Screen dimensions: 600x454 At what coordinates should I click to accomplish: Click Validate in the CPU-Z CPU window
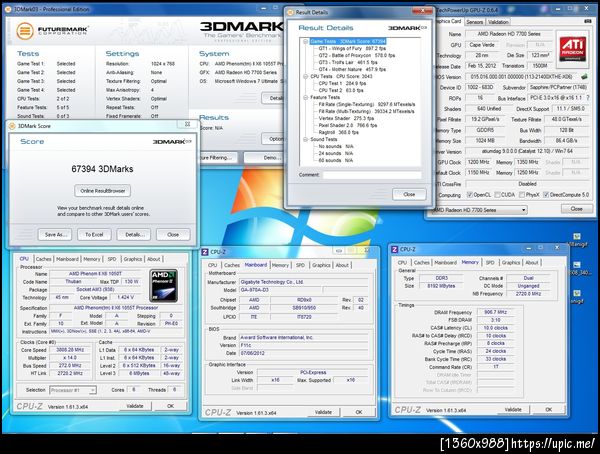click(135, 406)
